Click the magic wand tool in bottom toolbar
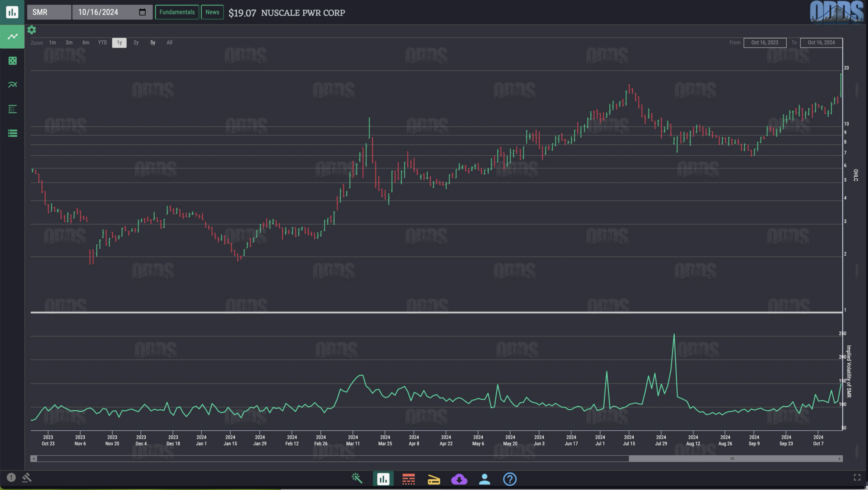This screenshot has width=868, height=490. click(x=356, y=479)
